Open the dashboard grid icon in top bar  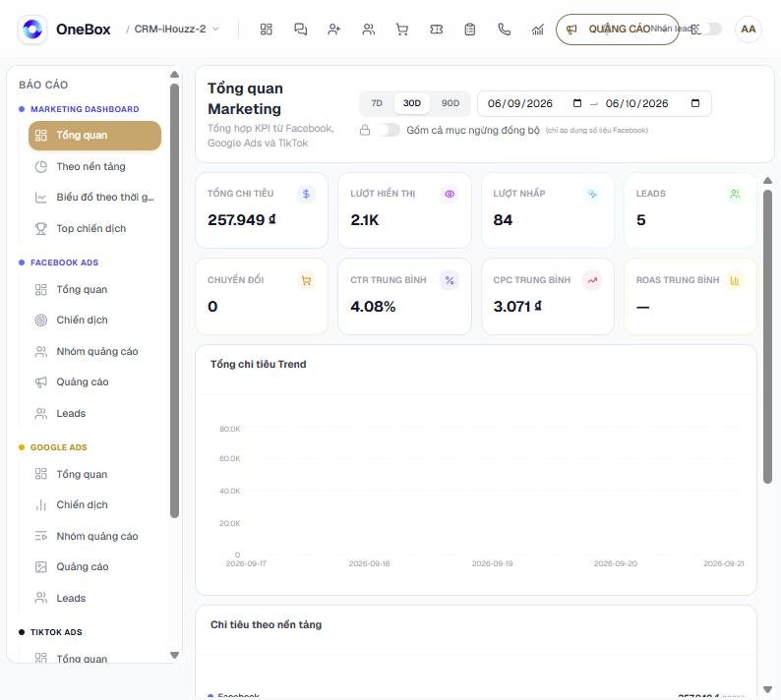(x=266, y=29)
